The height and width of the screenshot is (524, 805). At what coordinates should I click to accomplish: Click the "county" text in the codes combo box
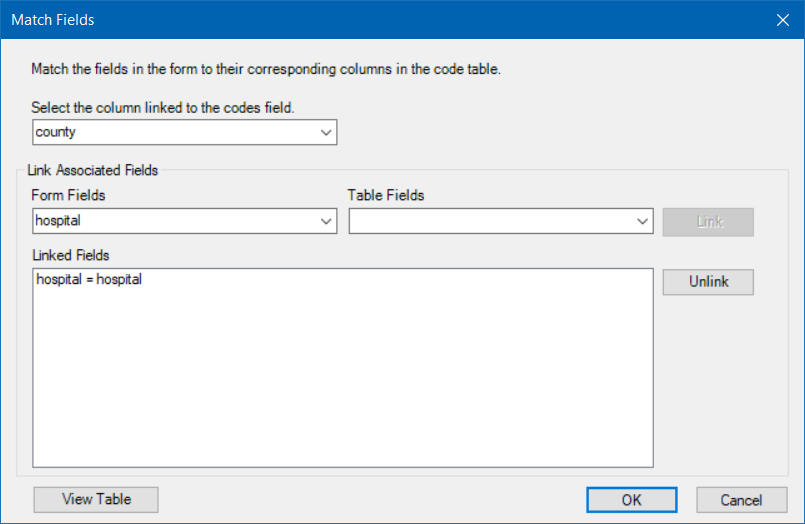[x=56, y=132]
